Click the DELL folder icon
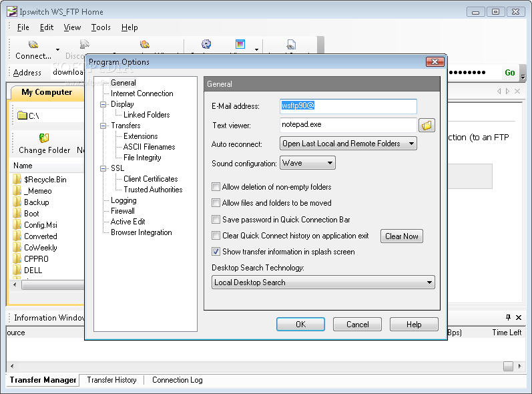Screen dimensions: 532x394 click(17, 270)
